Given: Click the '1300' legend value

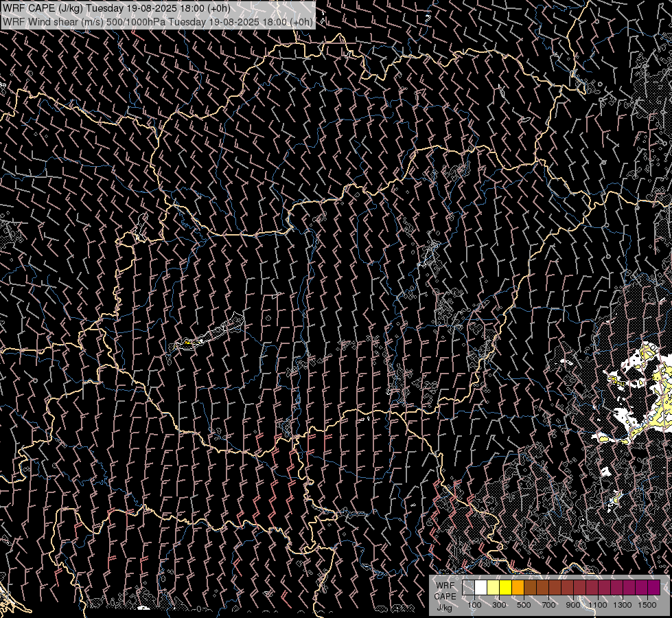Looking at the screenshot, I should tap(623, 605).
